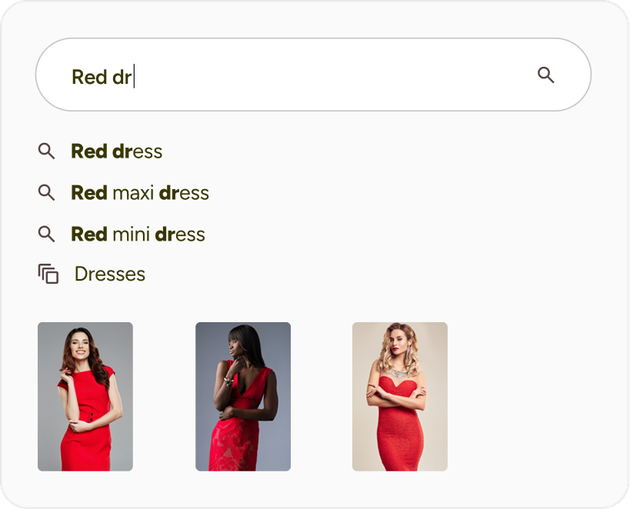
Task: Open the Dresses category link
Action: click(110, 274)
